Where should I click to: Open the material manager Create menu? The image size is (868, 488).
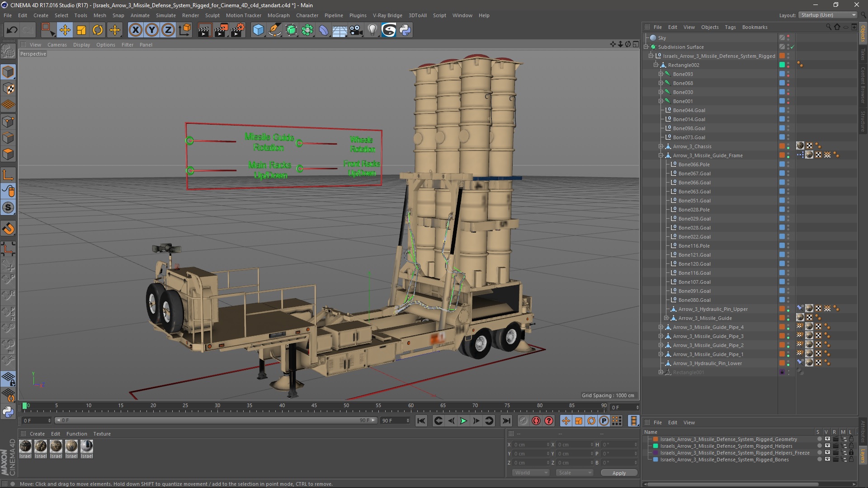click(x=37, y=434)
